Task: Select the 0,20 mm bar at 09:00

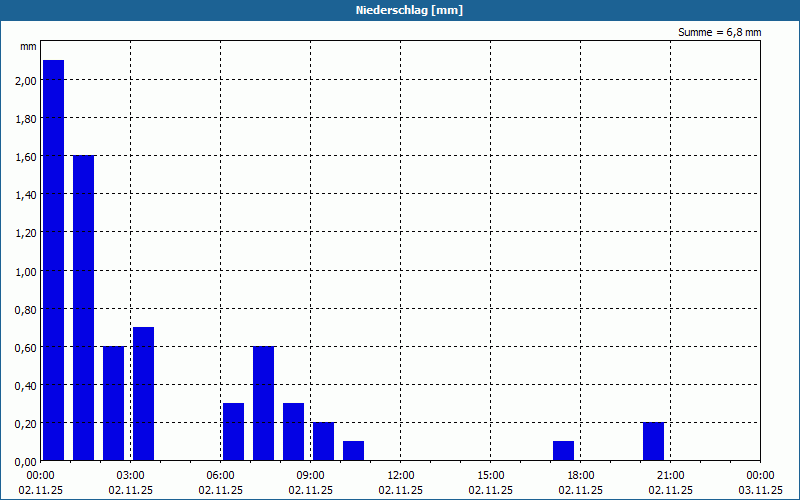Action: tap(323, 441)
